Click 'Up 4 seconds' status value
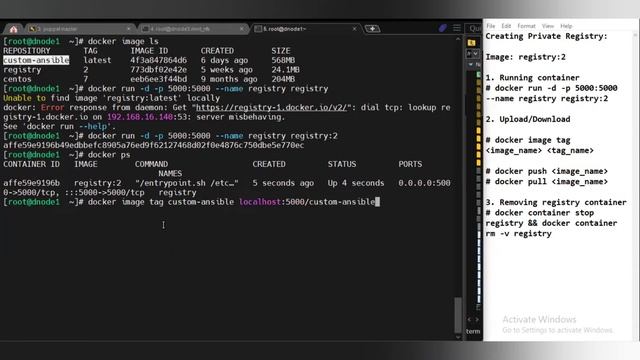The image size is (640, 360). point(356,183)
